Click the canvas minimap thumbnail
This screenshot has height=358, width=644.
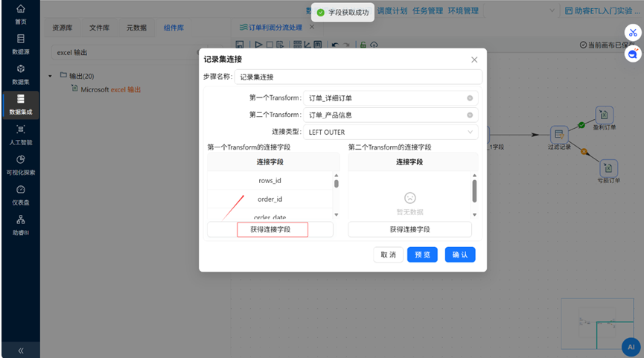point(598,323)
